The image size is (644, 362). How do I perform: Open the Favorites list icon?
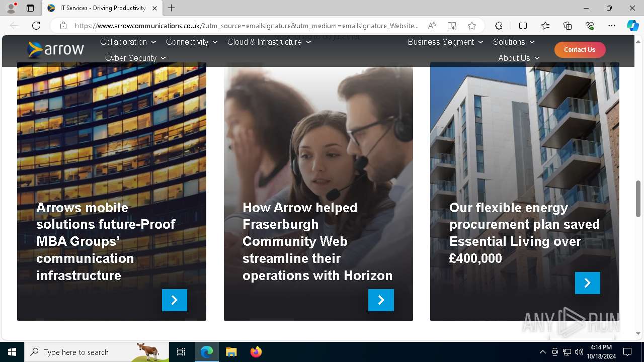(x=545, y=26)
